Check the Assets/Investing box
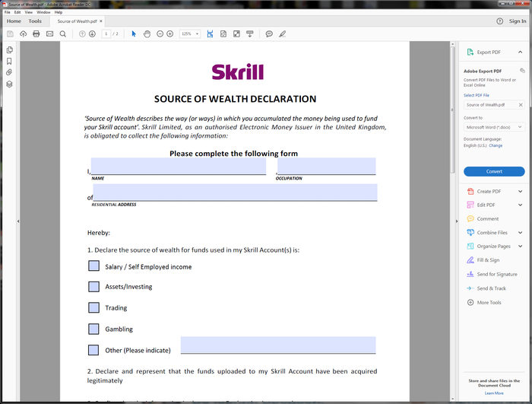The height and width of the screenshot is (404, 532). 94,287
